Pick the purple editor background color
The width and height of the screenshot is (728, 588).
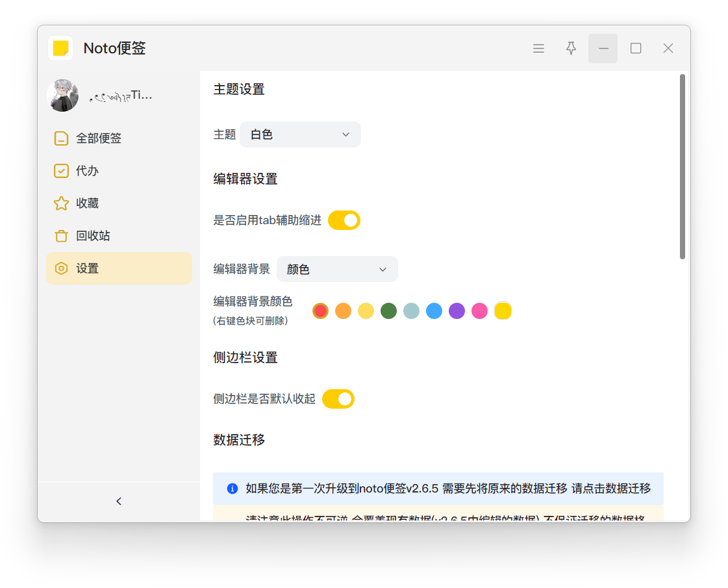tap(457, 311)
